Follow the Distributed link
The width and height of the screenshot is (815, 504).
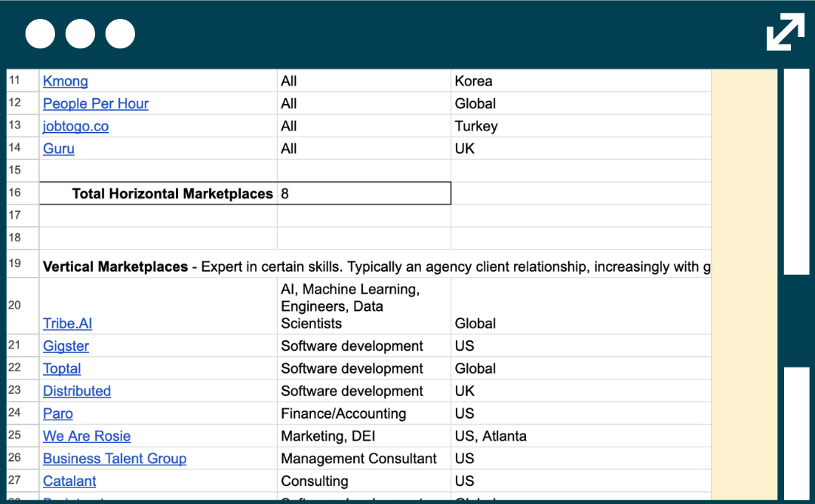point(77,391)
